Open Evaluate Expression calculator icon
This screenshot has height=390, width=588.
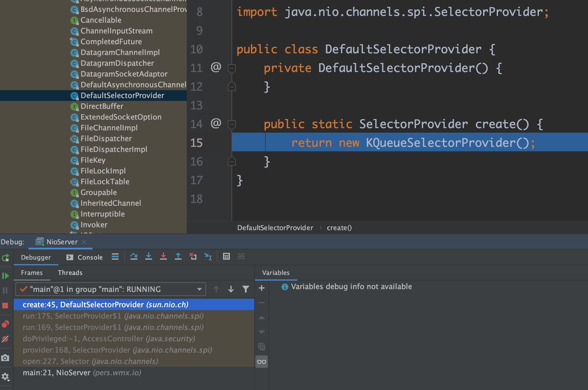coord(226,257)
